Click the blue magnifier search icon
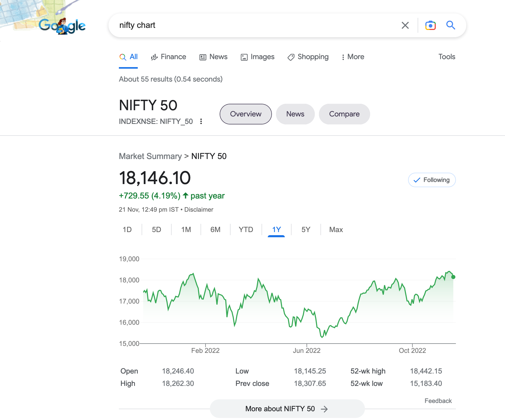 coord(451,25)
